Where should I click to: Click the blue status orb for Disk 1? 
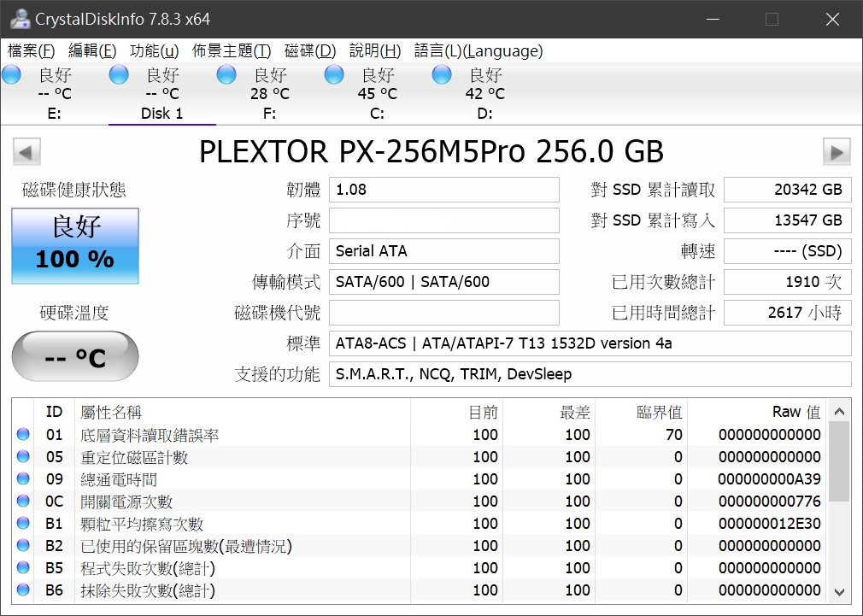(119, 75)
